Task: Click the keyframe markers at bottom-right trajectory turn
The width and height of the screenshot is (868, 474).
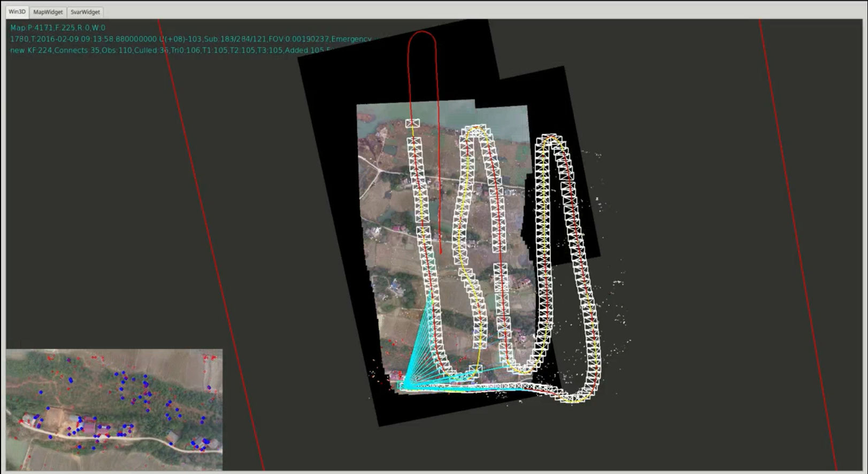Action: [x=574, y=397]
